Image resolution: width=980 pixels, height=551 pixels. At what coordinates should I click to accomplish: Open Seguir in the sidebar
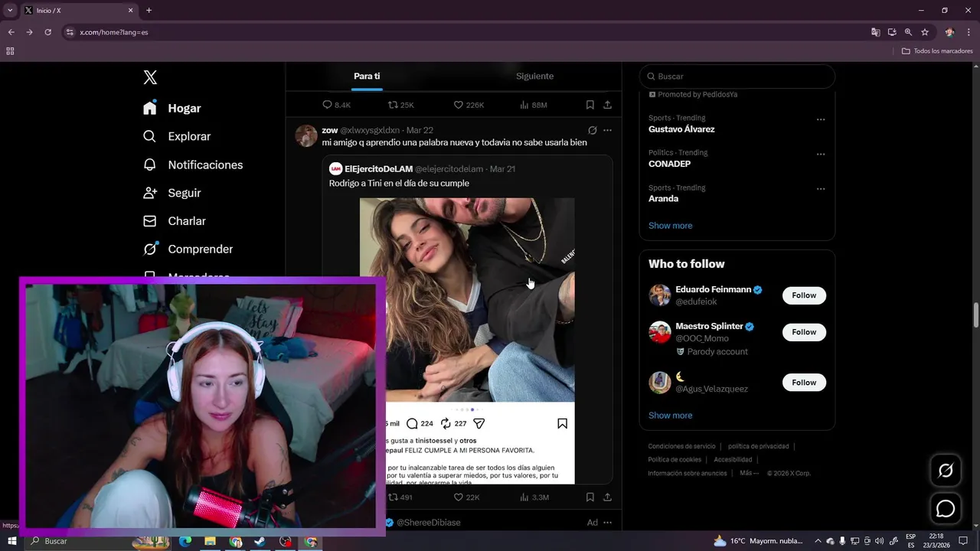tap(172, 193)
